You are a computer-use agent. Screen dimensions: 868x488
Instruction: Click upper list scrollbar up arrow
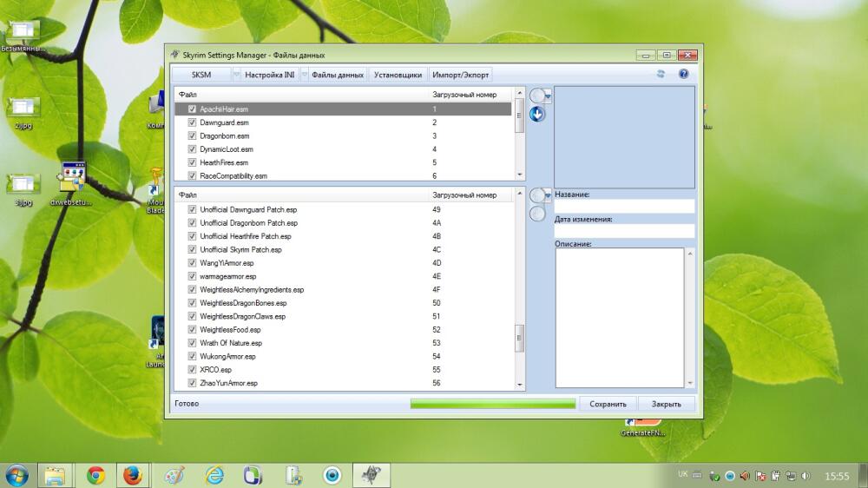click(x=519, y=93)
